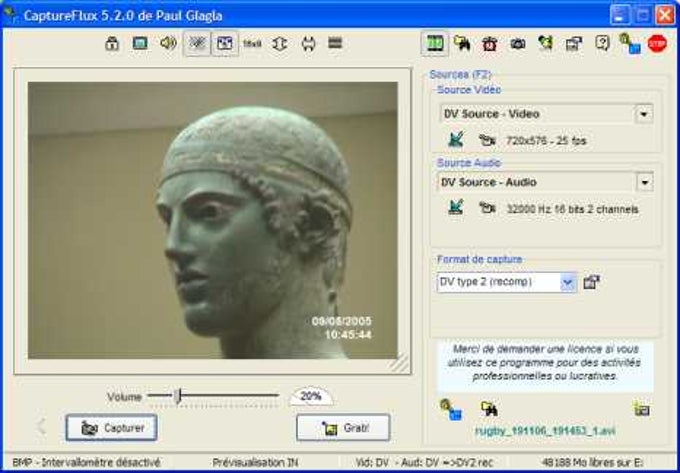Click the network computers icon below license note
The width and height of the screenshot is (680, 473).
click(x=451, y=410)
